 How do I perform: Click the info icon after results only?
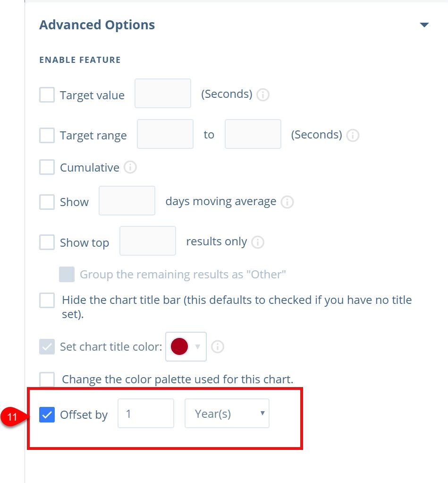pos(258,242)
